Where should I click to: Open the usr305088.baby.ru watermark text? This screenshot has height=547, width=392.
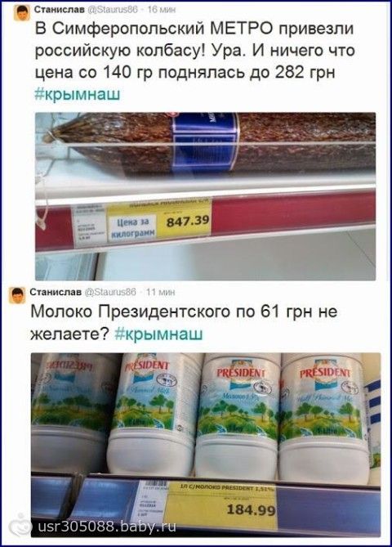[x=107, y=527]
